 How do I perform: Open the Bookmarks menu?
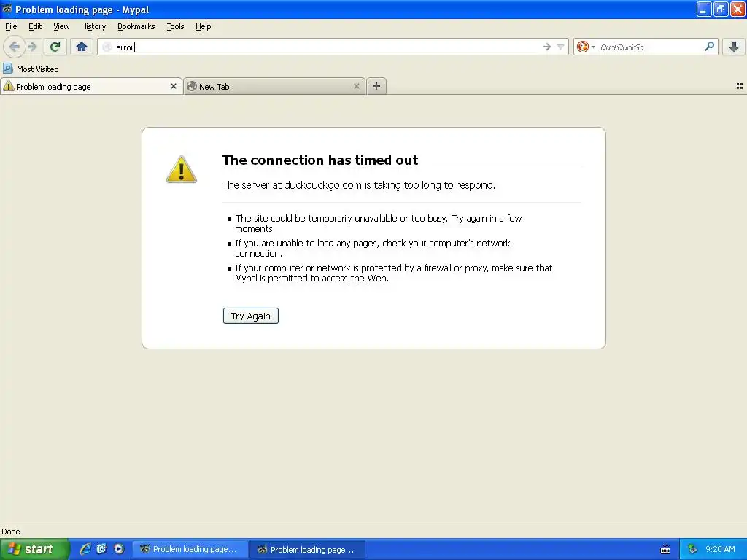tap(136, 26)
